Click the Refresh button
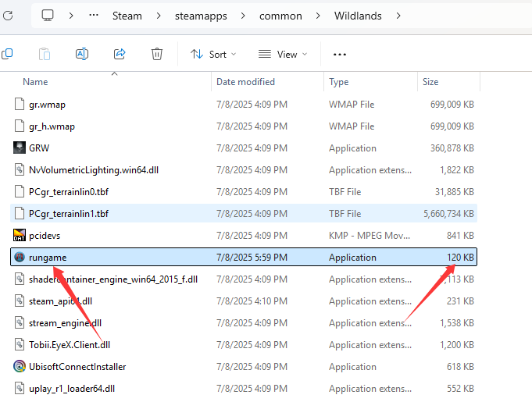 pos(8,16)
